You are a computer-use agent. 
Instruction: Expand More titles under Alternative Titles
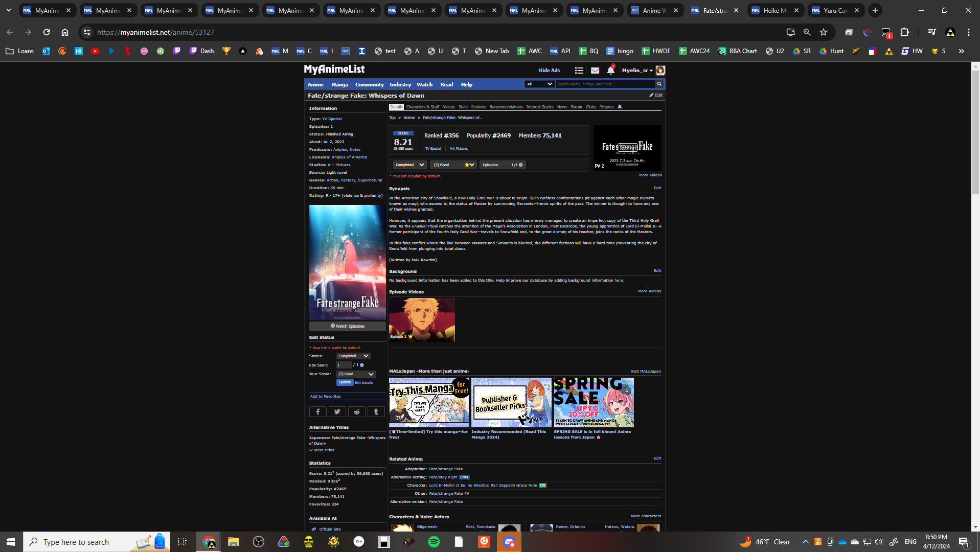point(322,450)
